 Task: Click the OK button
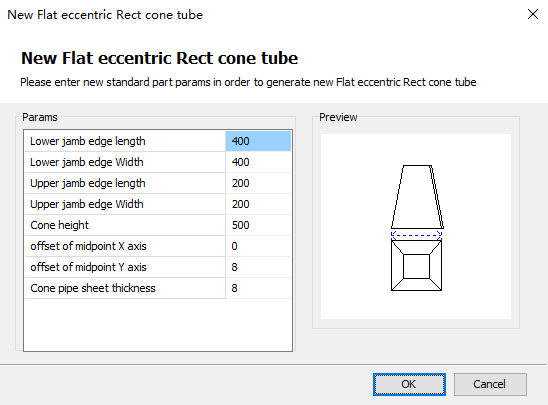[409, 384]
